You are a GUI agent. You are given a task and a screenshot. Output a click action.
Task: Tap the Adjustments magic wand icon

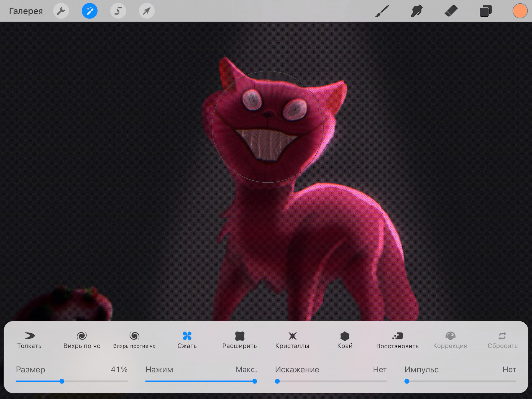[x=89, y=11]
